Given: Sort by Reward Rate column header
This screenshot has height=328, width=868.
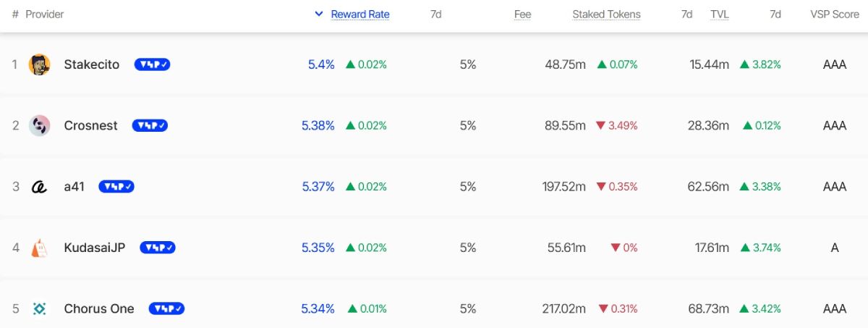Looking at the screenshot, I should pyautogui.click(x=360, y=14).
